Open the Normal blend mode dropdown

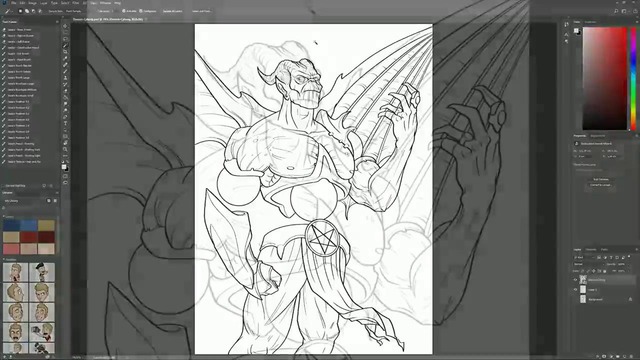(x=589, y=264)
